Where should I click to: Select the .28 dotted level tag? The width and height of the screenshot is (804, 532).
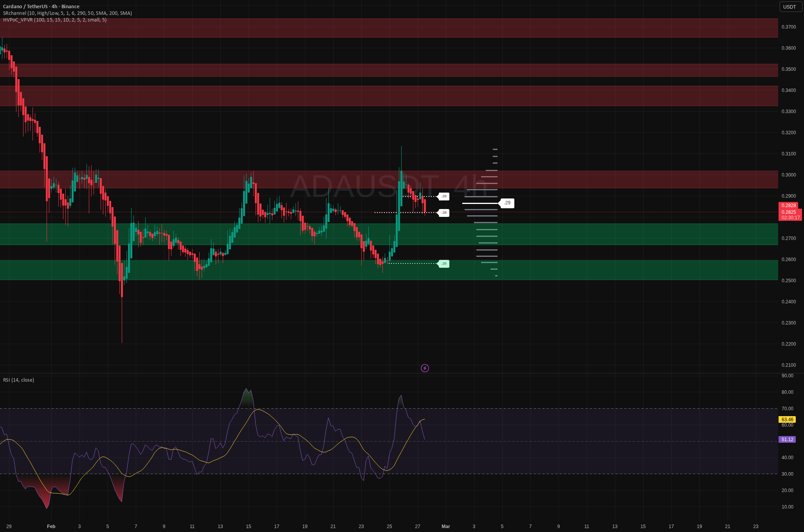pos(444,213)
